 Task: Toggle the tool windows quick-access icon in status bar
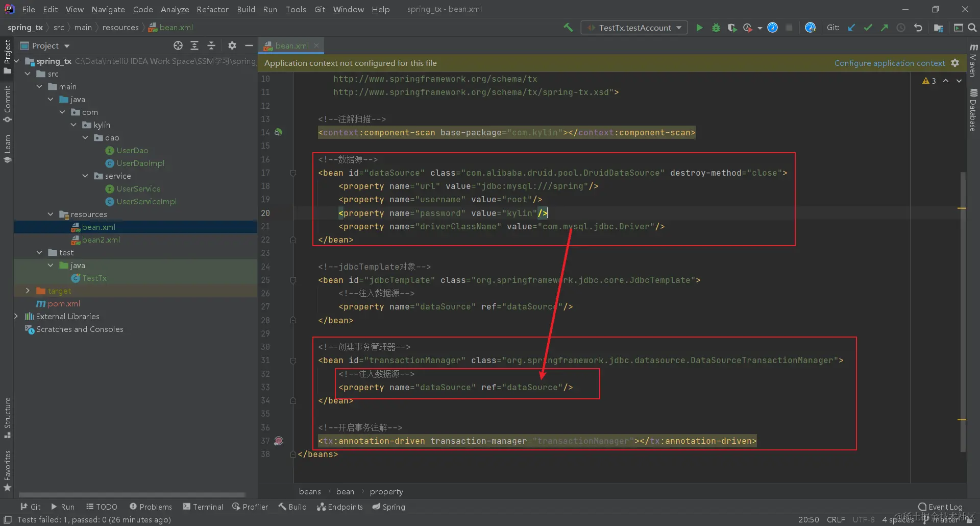(x=8, y=519)
